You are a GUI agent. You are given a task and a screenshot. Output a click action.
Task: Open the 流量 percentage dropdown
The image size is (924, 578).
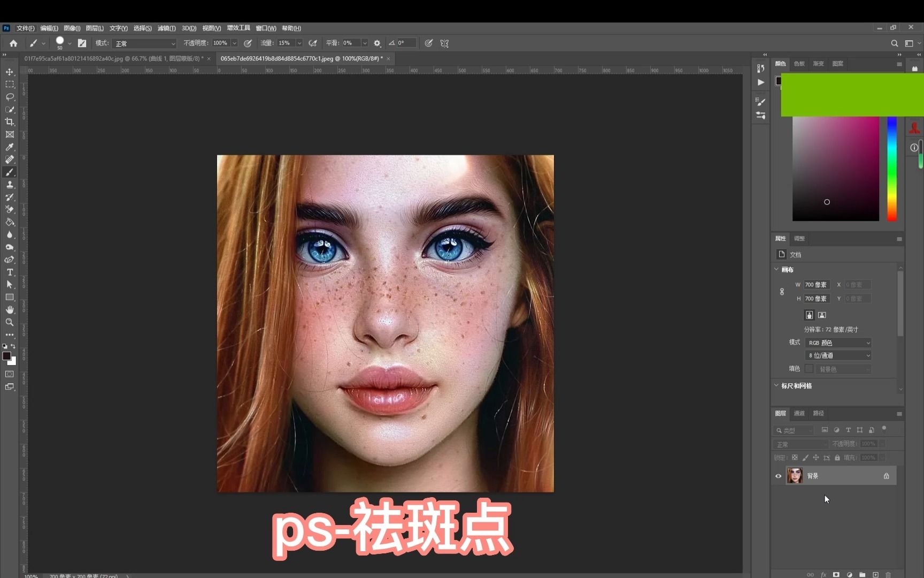click(299, 43)
